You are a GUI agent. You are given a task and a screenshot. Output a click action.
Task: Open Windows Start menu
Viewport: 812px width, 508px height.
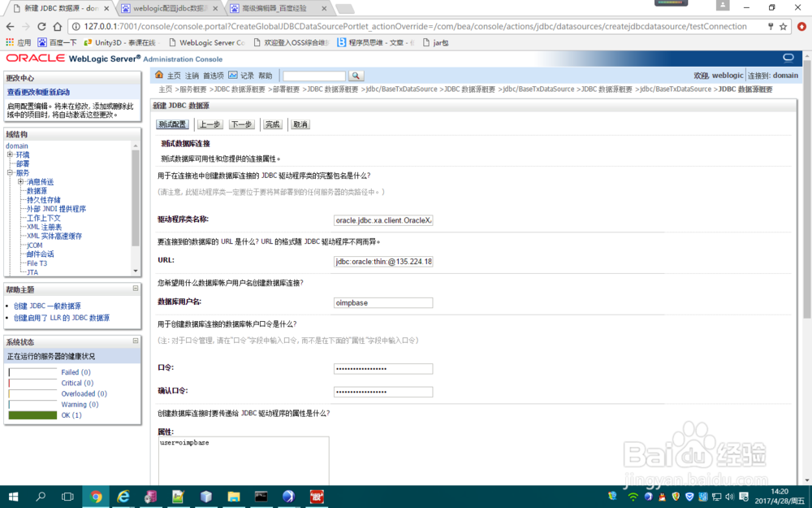coord(14,497)
